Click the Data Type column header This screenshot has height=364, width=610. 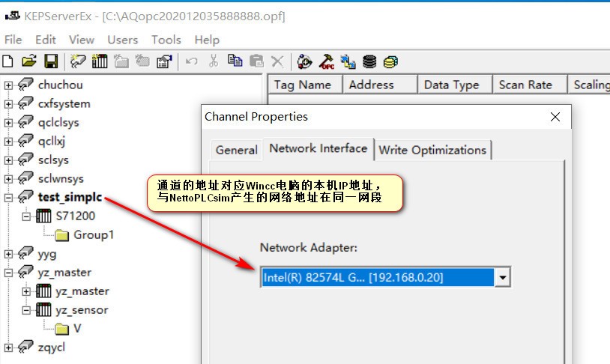pyautogui.click(x=451, y=85)
